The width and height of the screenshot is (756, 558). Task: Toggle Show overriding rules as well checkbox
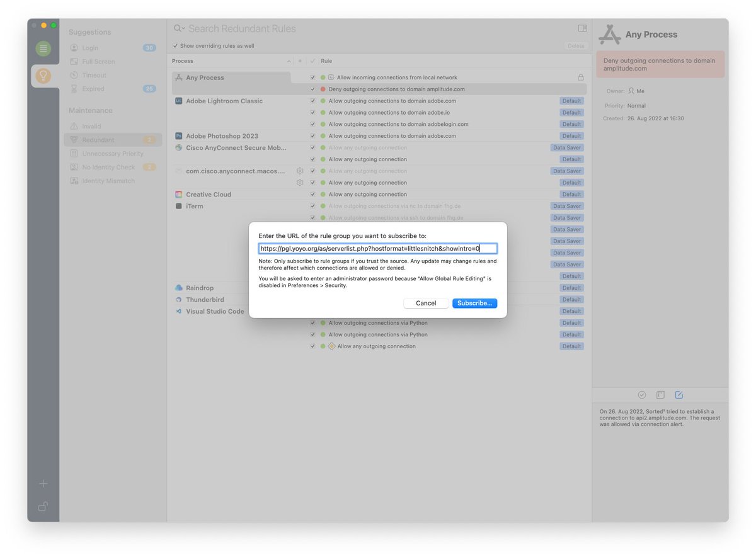(175, 46)
